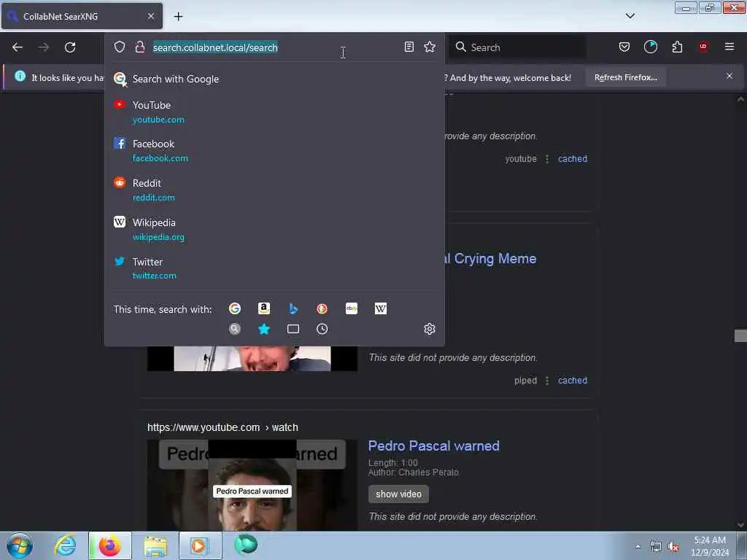
Task: Search this time with Amazon icon
Action: point(264,308)
